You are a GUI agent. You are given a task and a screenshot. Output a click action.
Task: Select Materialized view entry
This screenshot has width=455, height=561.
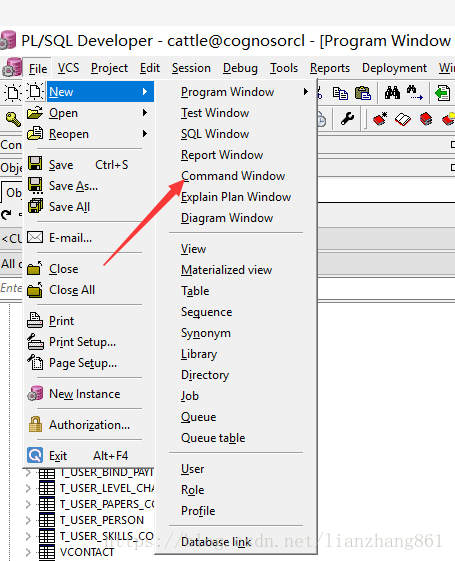226,270
